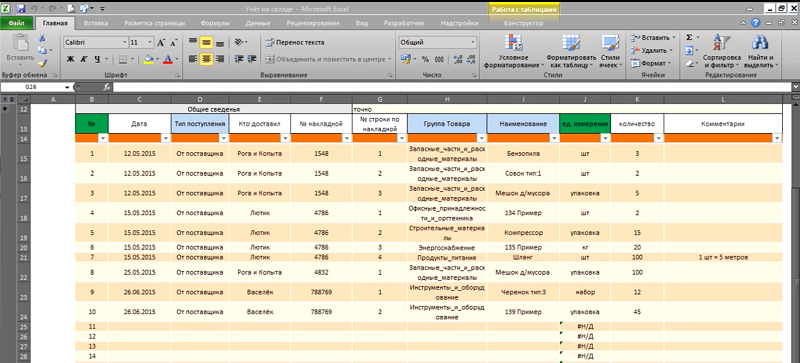Image resolution: width=800 pixels, height=363 pixels.
Task: Click the Borders icon in Шрифт group
Action: [123, 60]
